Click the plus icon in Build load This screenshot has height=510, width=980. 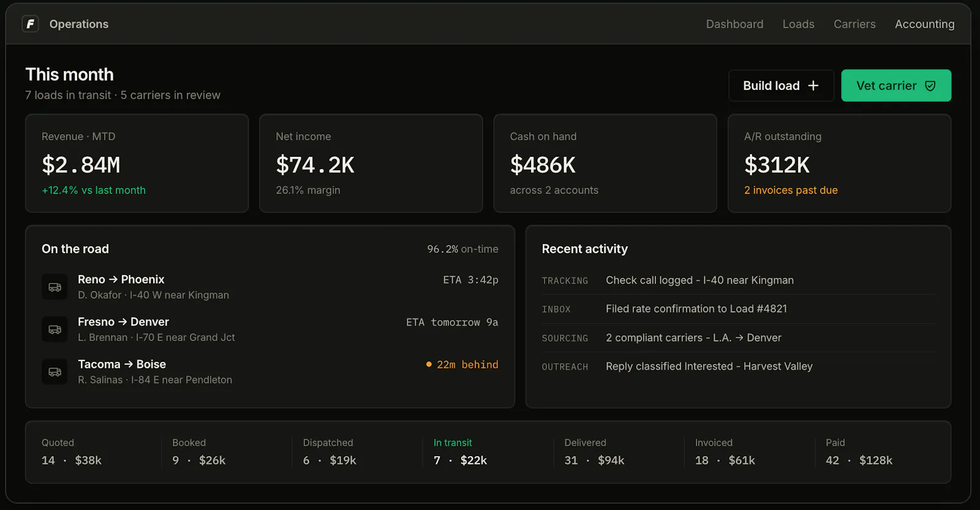click(813, 86)
